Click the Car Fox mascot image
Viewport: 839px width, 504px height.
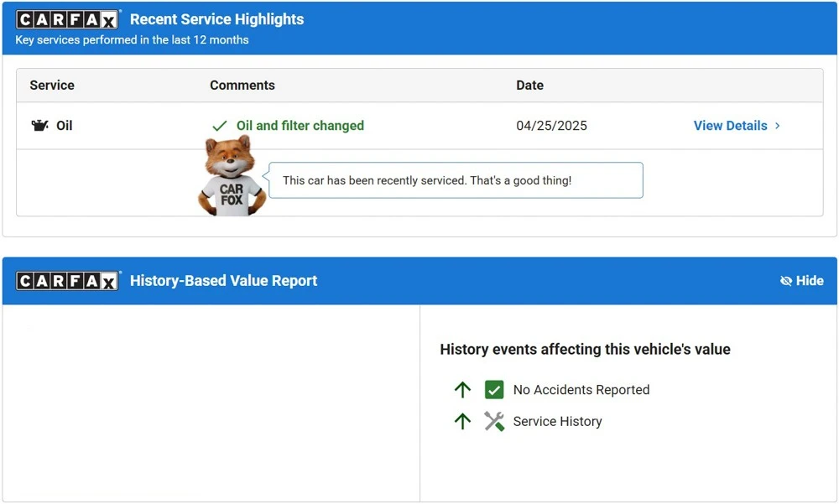pyautogui.click(x=232, y=175)
